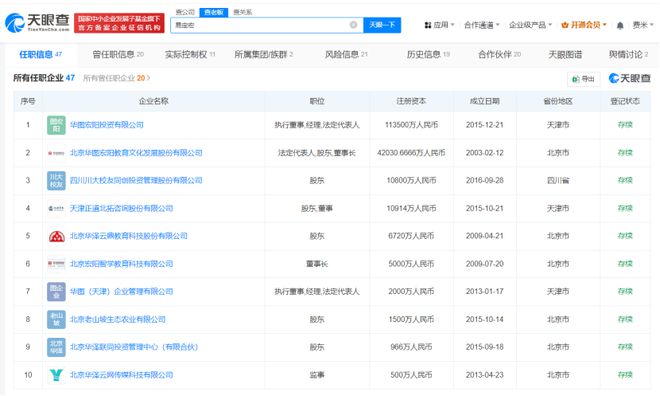
Task: Click the Excel export icon button
Action: tap(583, 79)
